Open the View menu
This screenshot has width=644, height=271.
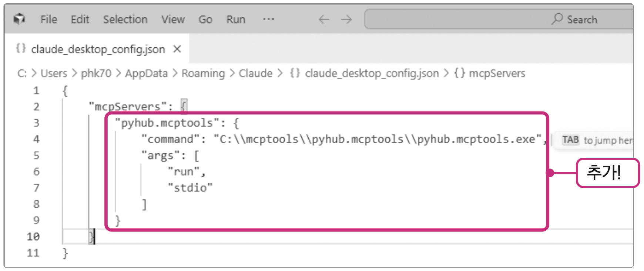pos(173,19)
